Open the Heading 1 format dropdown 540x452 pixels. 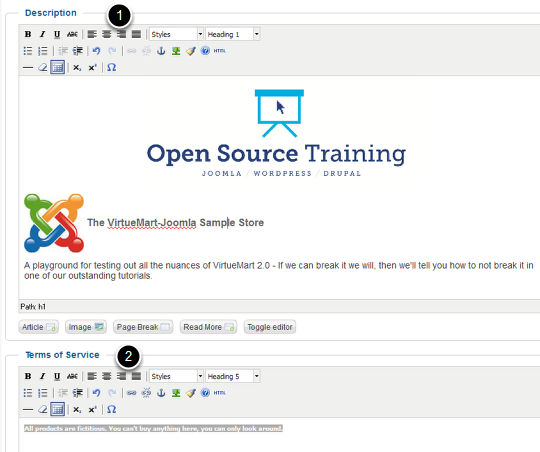(x=233, y=34)
